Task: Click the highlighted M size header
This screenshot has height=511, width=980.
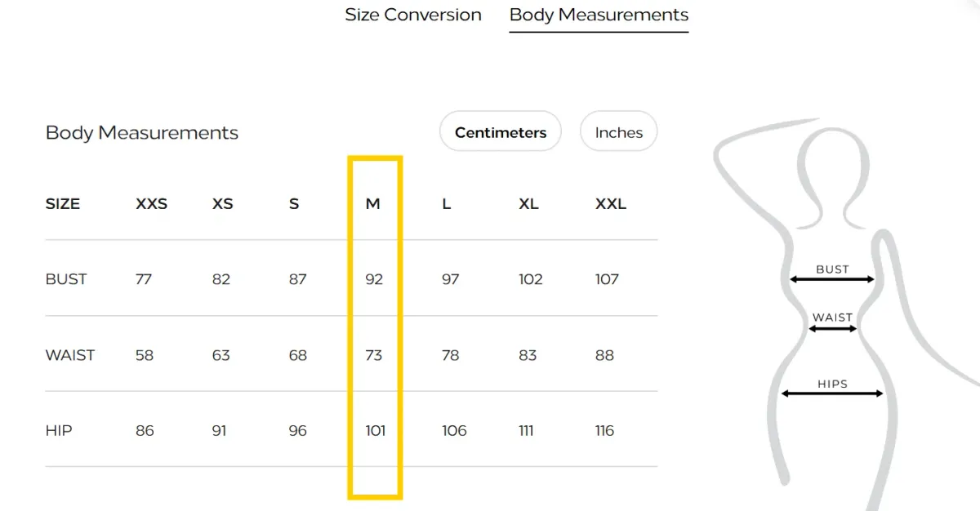Action: [x=373, y=204]
